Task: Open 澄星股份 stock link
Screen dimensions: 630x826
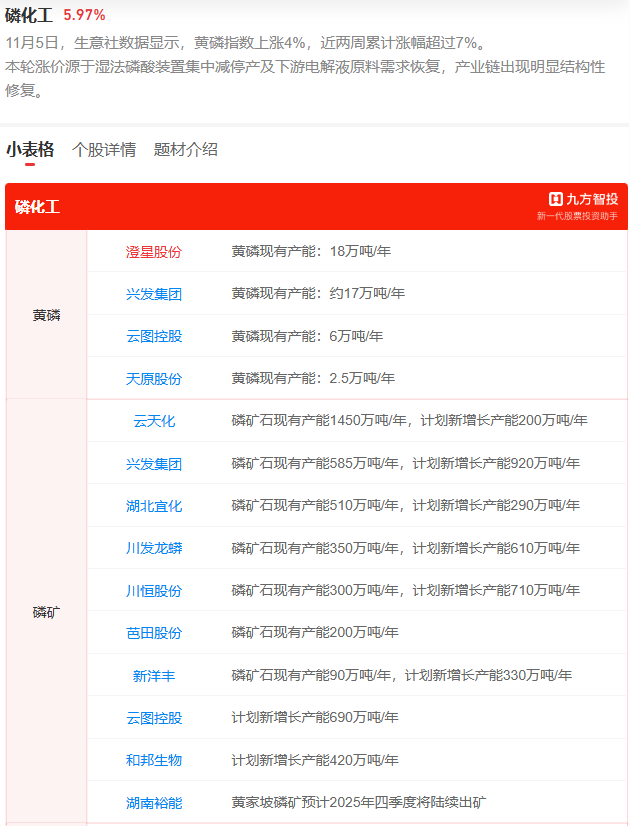Action: tap(154, 252)
